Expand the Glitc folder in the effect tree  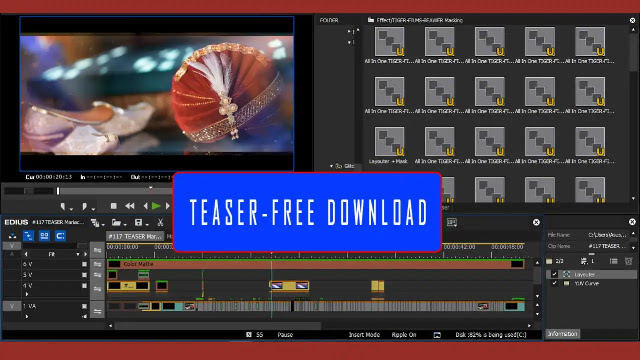(331, 166)
